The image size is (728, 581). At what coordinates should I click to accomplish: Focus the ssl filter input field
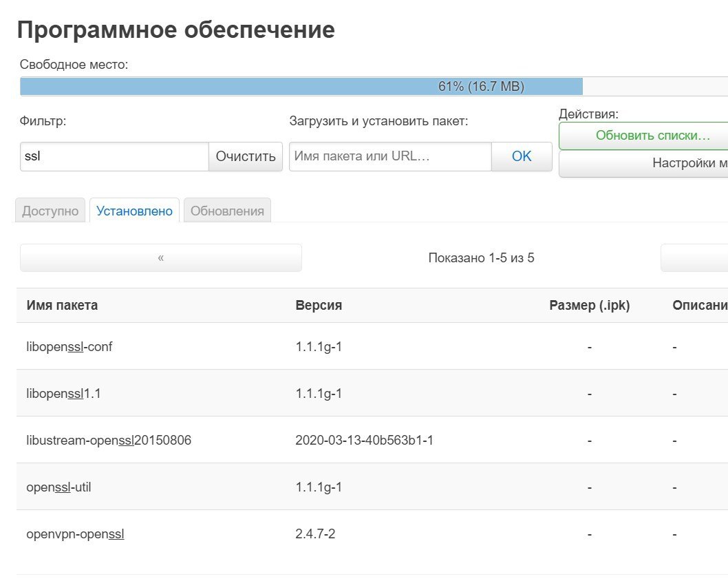114,156
